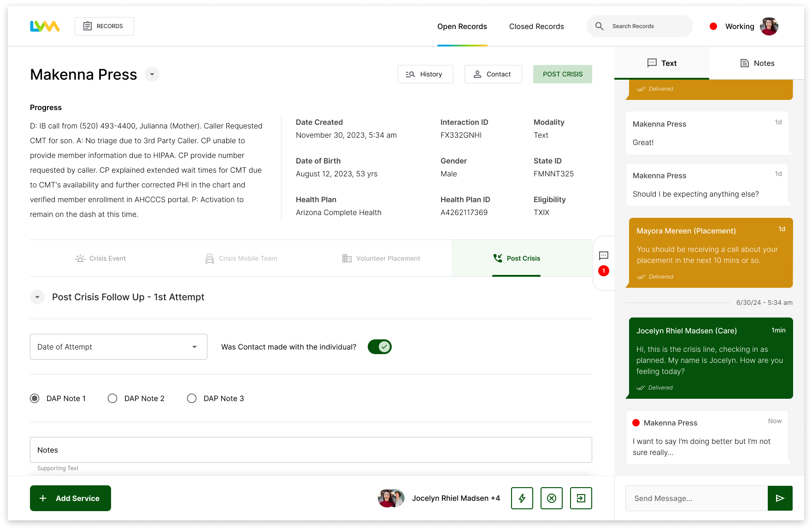The image size is (812, 530).
Task: Click the Crisis Event siren icon
Action: click(80, 258)
